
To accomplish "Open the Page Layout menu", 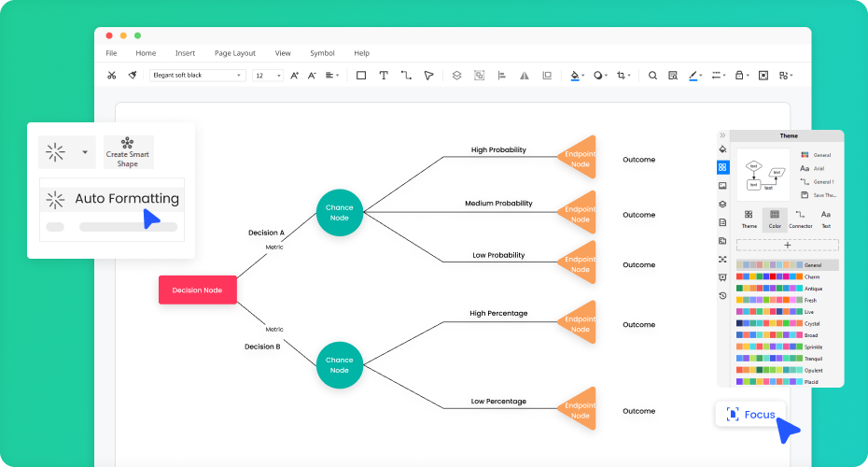I will click(234, 53).
